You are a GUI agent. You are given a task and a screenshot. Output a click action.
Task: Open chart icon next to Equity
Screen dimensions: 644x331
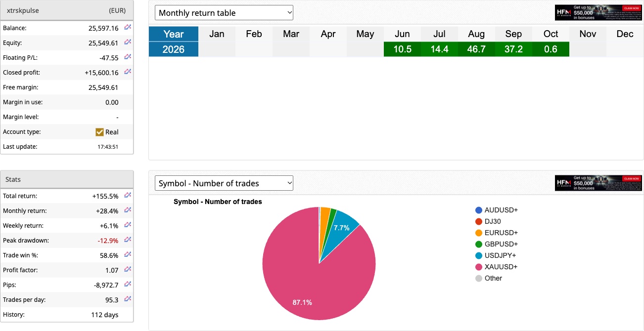coord(128,42)
